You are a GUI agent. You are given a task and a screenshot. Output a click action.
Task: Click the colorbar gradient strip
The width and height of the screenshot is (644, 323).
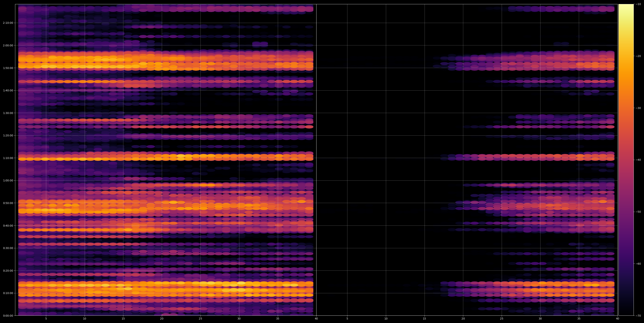[x=626, y=160]
